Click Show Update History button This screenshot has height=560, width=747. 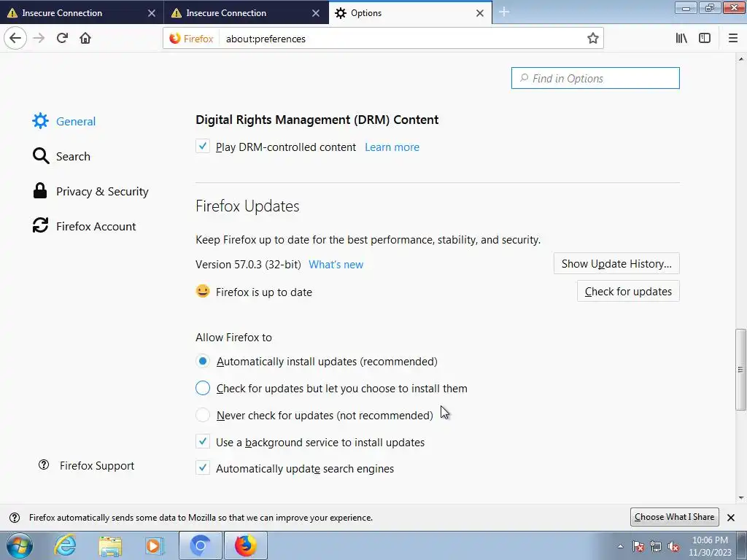tap(616, 263)
